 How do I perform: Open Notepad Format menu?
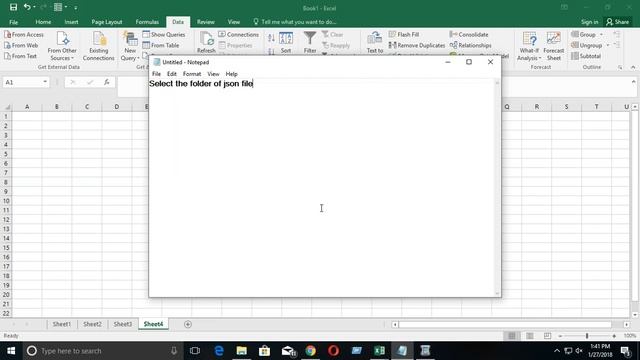(192, 74)
